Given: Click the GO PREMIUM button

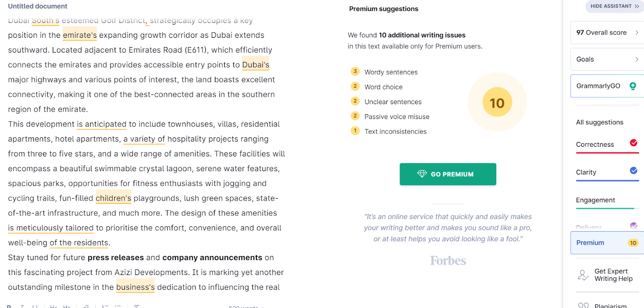Looking at the screenshot, I should 448,174.
